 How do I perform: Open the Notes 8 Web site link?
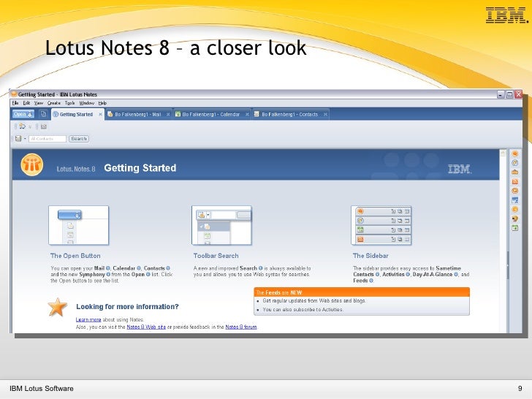click(146, 327)
